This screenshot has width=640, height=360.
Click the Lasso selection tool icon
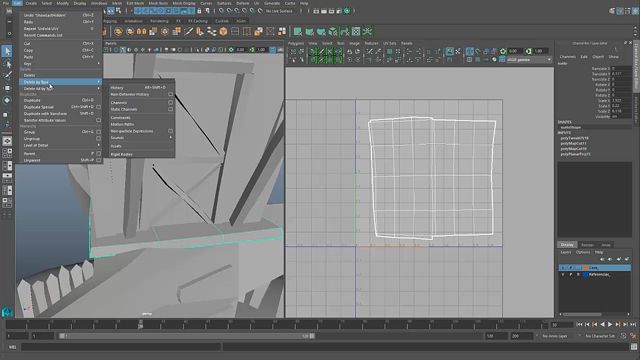[7, 64]
